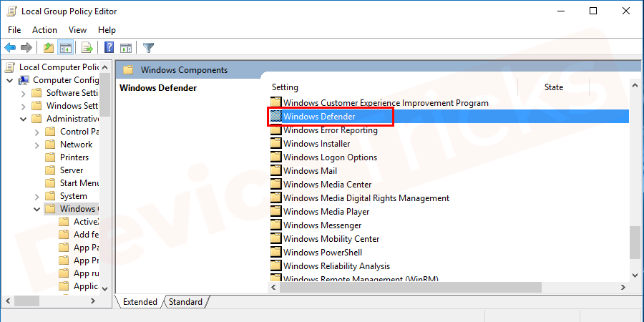The image size is (644, 322).
Task: Click the Printers folder icon in tree
Action: pyautogui.click(x=49, y=157)
